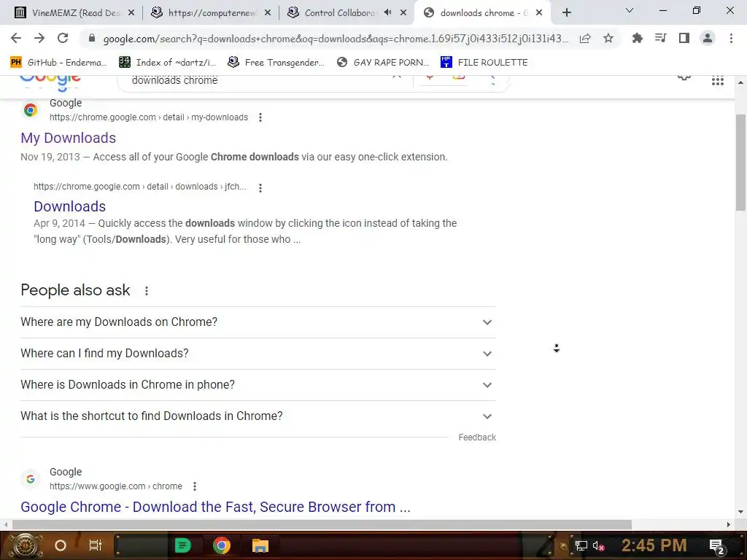Click the horizontal scrollbar thumb
Screen dimensions: 747x560
coord(322,525)
